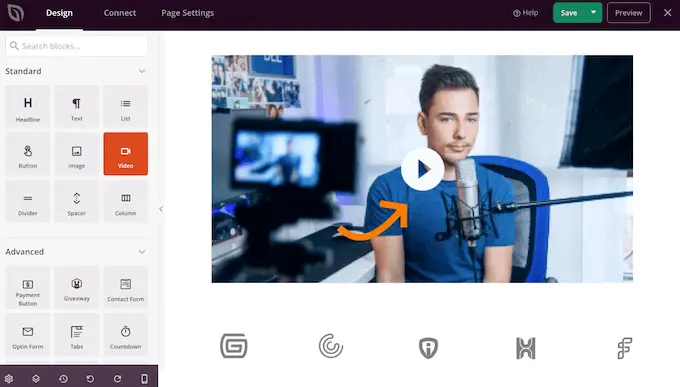680x387 pixels.
Task: Focus the Search blocks field
Action: [x=77, y=46]
